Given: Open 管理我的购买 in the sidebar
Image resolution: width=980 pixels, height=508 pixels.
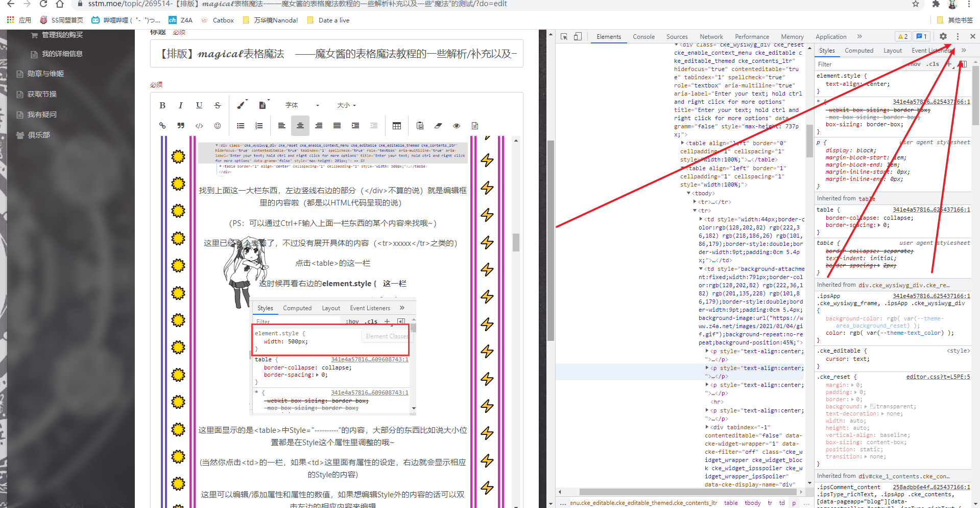Looking at the screenshot, I should (x=62, y=35).
